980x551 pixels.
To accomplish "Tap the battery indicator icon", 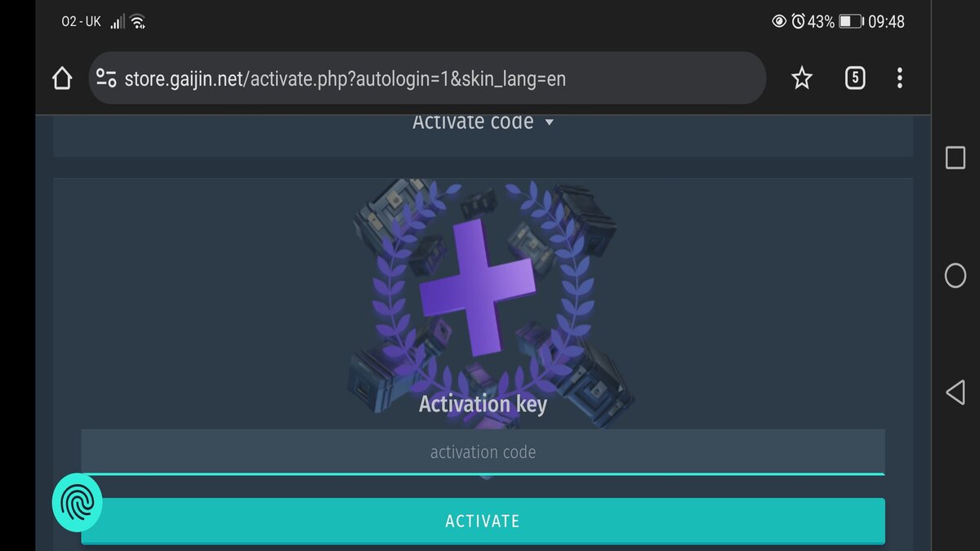I will [x=851, y=21].
